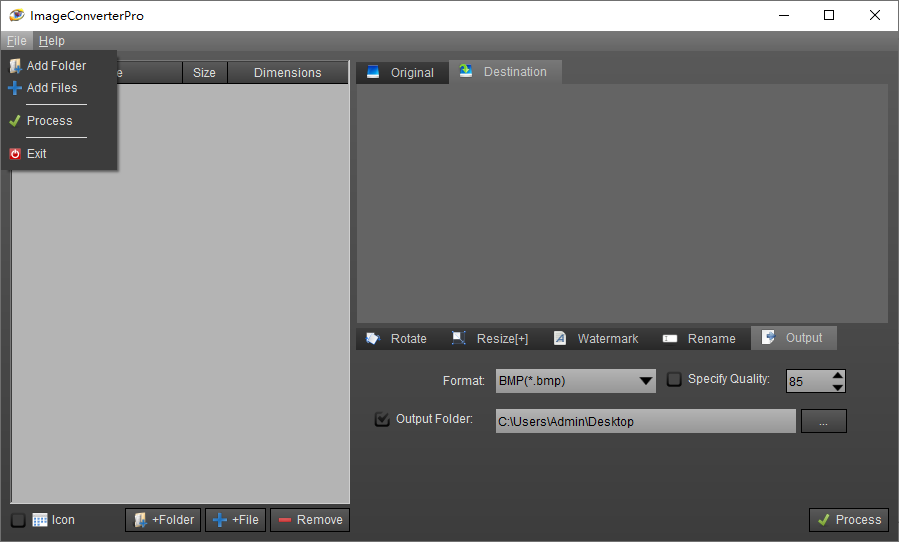This screenshot has width=899, height=542.
Task: Close the open File menu header
Action: tap(17, 41)
